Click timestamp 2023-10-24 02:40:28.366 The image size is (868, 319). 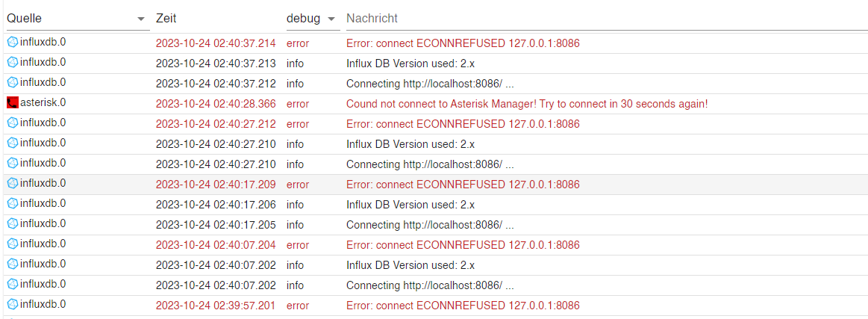point(216,104)
